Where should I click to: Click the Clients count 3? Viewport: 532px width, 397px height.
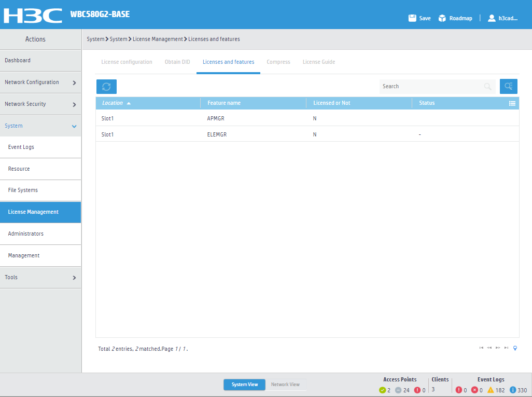433,389
